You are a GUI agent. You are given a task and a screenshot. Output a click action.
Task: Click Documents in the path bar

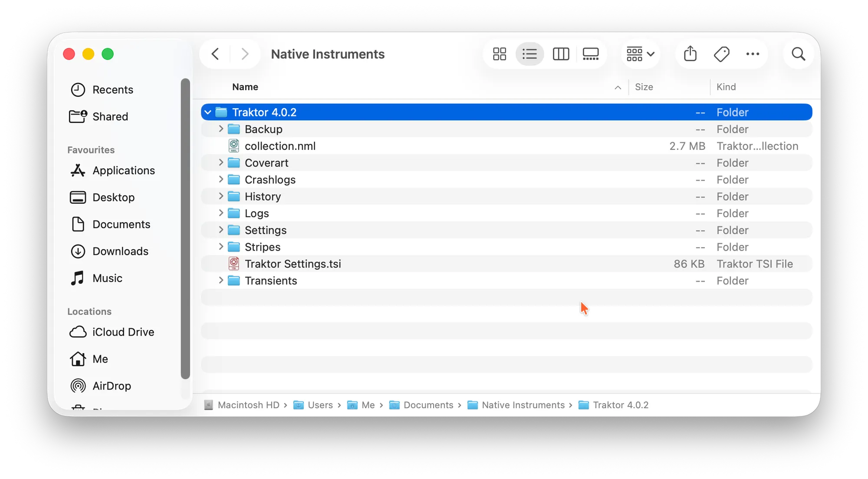pos(428,405)
